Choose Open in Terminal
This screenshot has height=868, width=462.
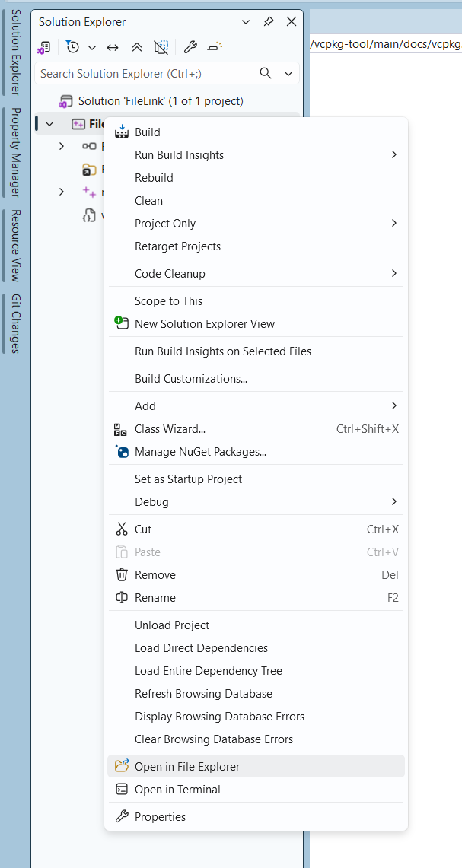pyautogui.click(x=256, y=790)
